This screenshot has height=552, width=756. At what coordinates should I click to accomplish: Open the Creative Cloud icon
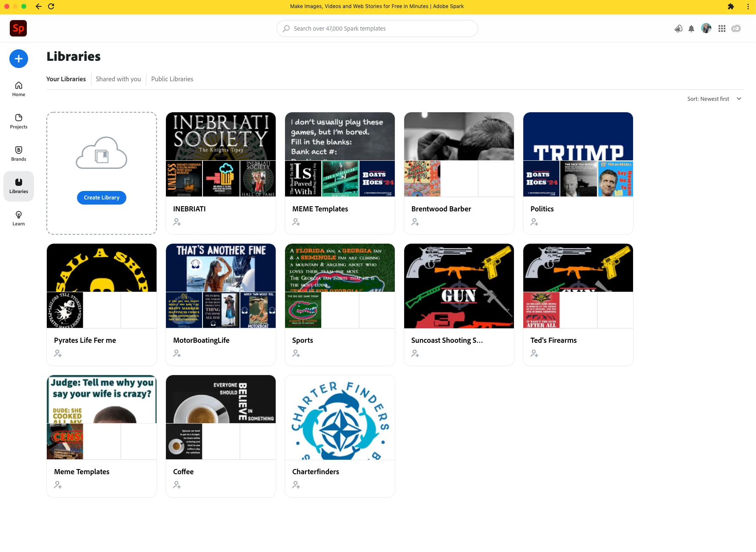(736, 28)
